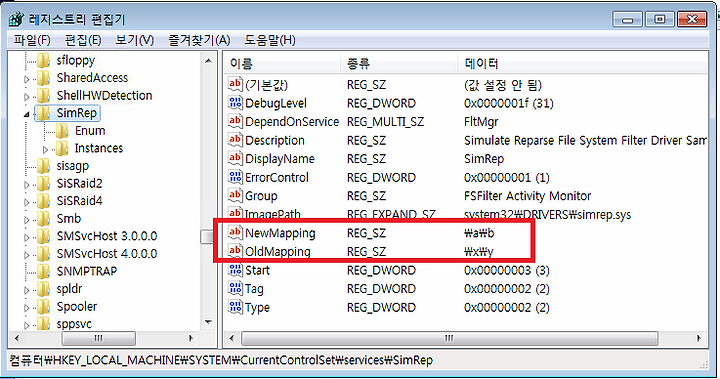Click the 0x0000001f (31) data cell
Image resolution: width=720 pixels, height=379 pixels.
pyautogui.click(x=509, y=103)
